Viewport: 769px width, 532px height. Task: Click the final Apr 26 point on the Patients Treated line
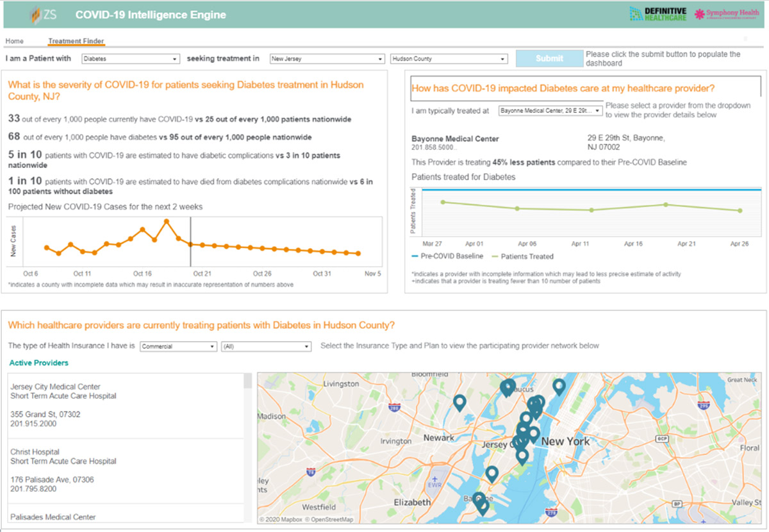[740, 210]
